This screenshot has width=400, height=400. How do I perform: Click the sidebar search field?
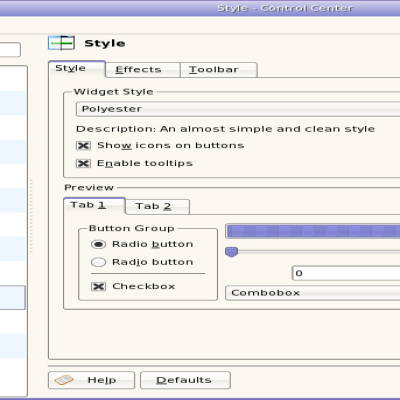tap(10, 50)
